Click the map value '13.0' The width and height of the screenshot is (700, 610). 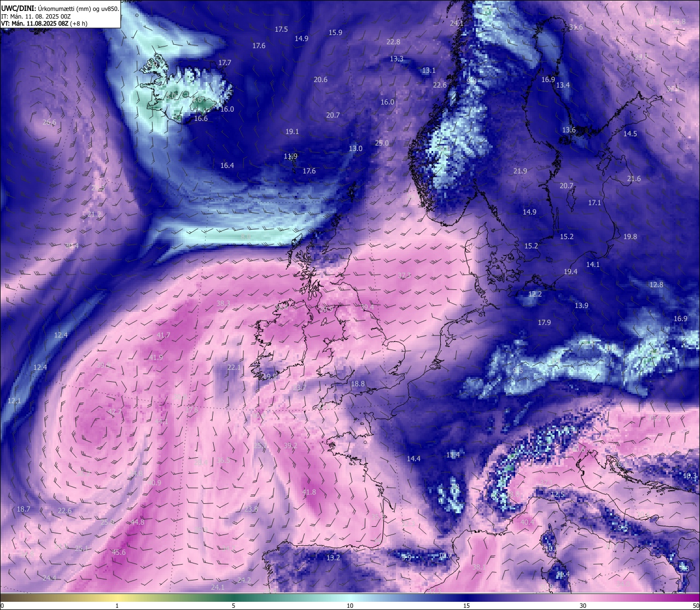click(x=355, y=149)
